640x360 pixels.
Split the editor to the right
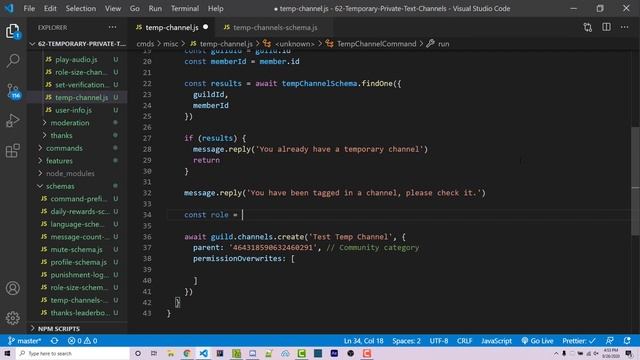pyautogui.click(x=607, y=27)
